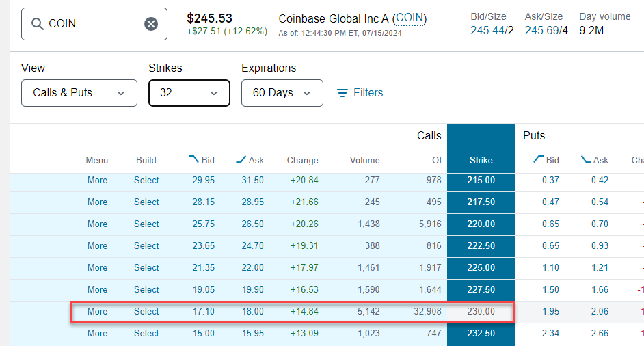This screenshot has width=644, height=346.
Task: Click Select for the 225.00 call
Action: [146, 267]
